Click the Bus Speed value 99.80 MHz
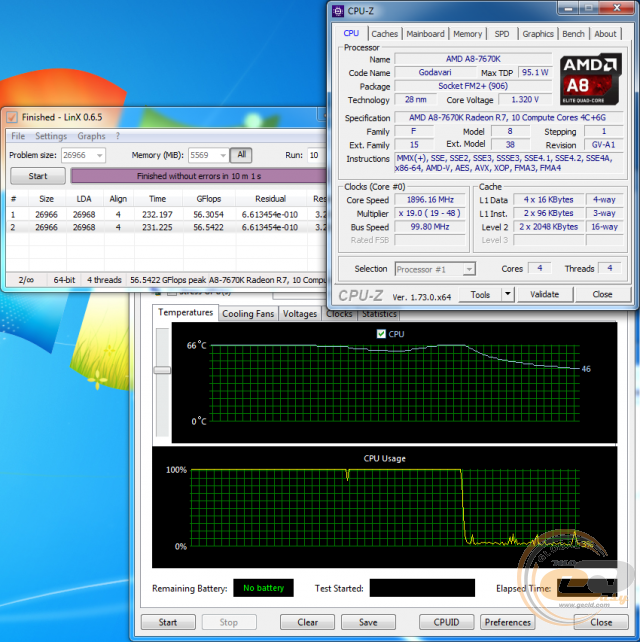The image size is (640, 642). pos(430,227)
